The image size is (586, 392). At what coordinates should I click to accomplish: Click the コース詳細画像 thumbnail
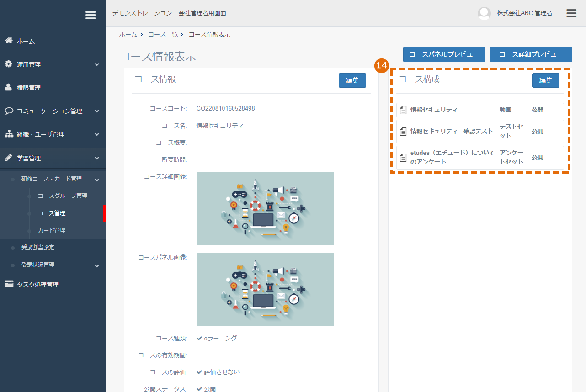point(265,208)
